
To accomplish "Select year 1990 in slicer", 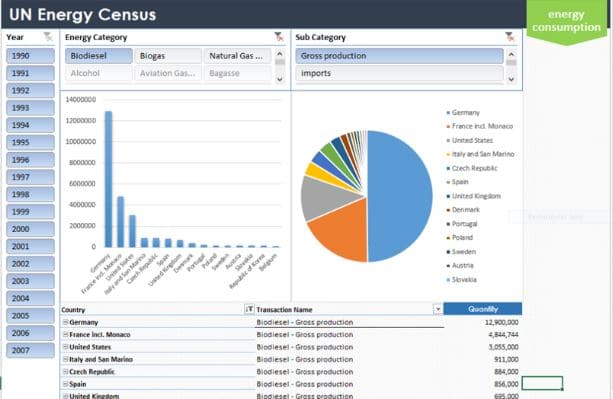I will tap(30, 55).
